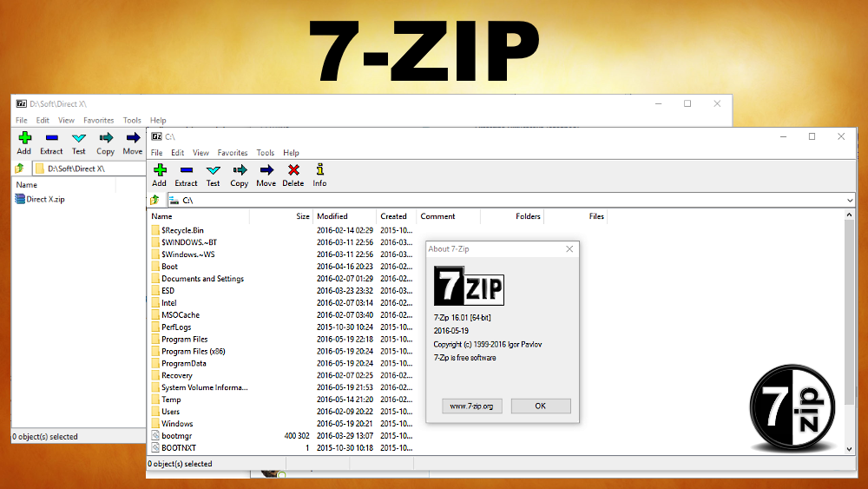Click the BOOTNXT file icon

tap(155, 447)
